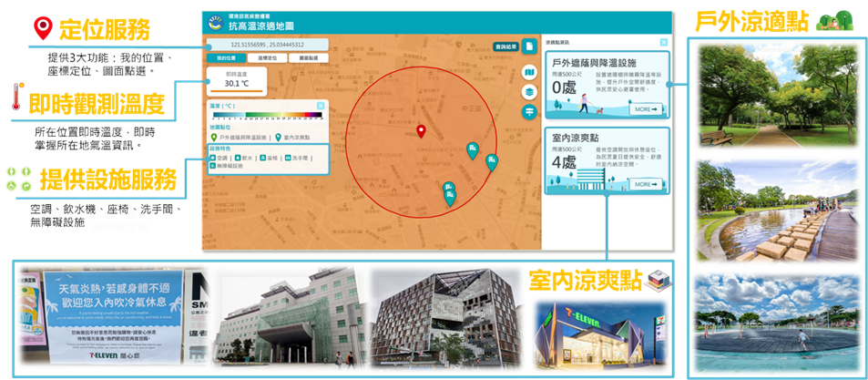Click building icon beside 室內涼爽點 heading
This screenshot has height=380, width=868.
659,281
